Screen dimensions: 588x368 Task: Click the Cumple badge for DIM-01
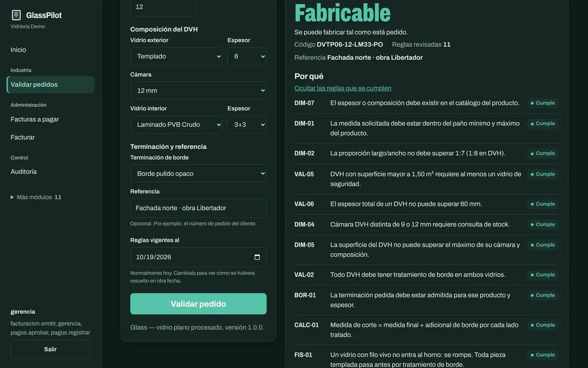tap(543, 123)
